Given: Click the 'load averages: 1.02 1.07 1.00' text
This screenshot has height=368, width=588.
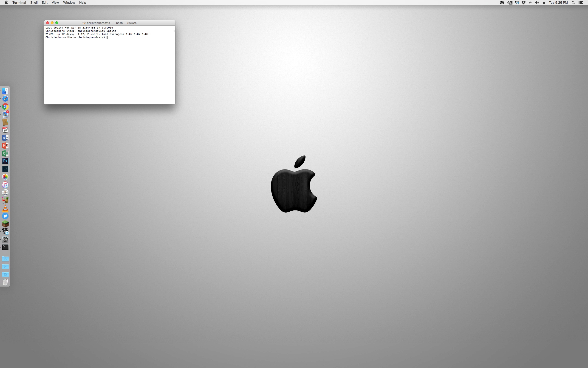Looking at the screenshot, I should click(125, 34).
